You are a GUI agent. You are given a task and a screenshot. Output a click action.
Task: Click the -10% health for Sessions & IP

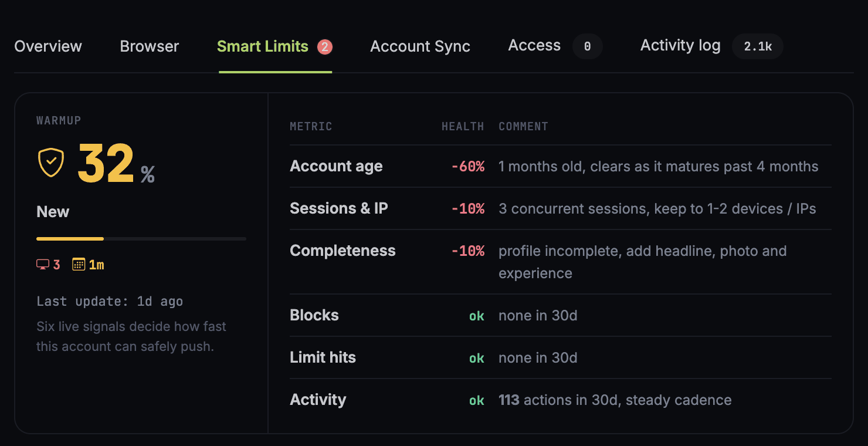(467, 209)
